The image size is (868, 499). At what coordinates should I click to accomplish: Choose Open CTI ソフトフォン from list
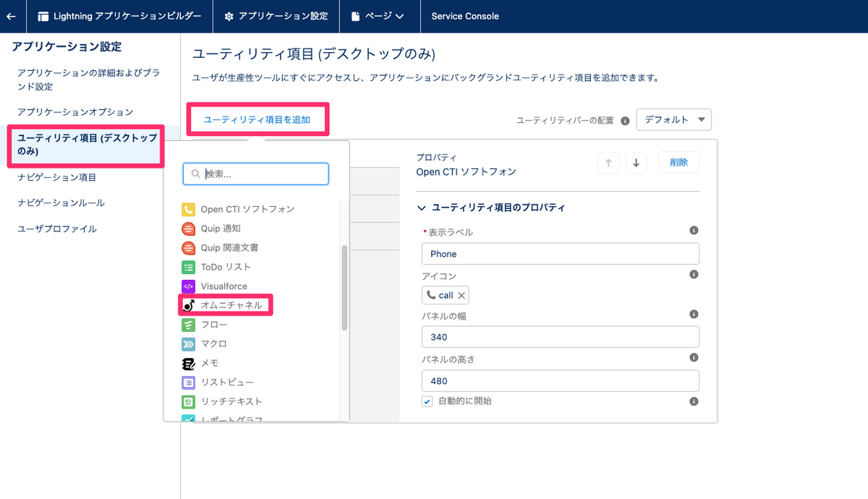click(x=247, y=209)
